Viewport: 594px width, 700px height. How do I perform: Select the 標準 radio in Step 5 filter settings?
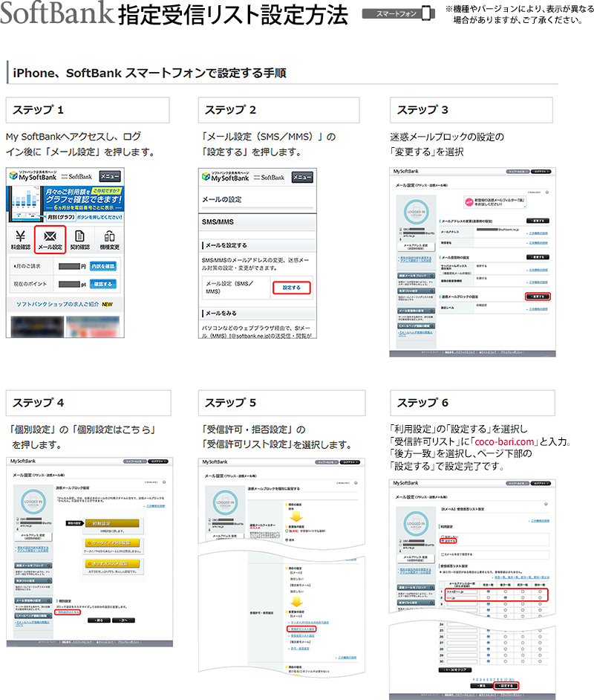[287, 539]
